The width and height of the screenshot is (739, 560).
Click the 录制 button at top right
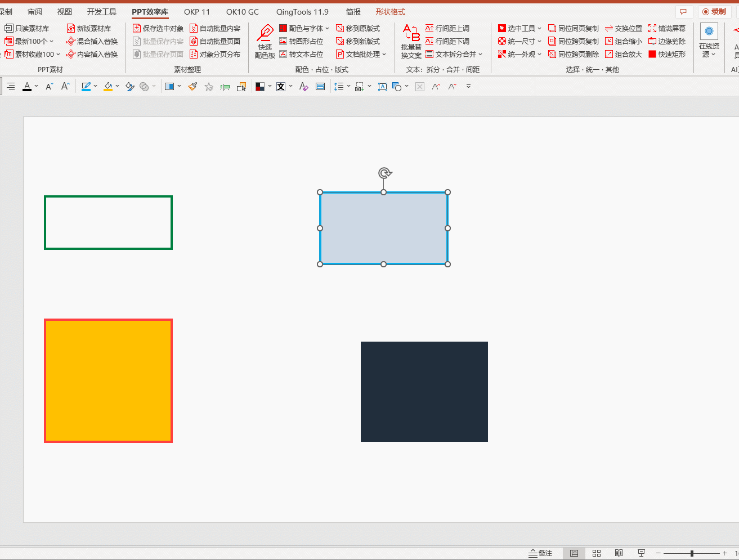(x=715, y=12)
